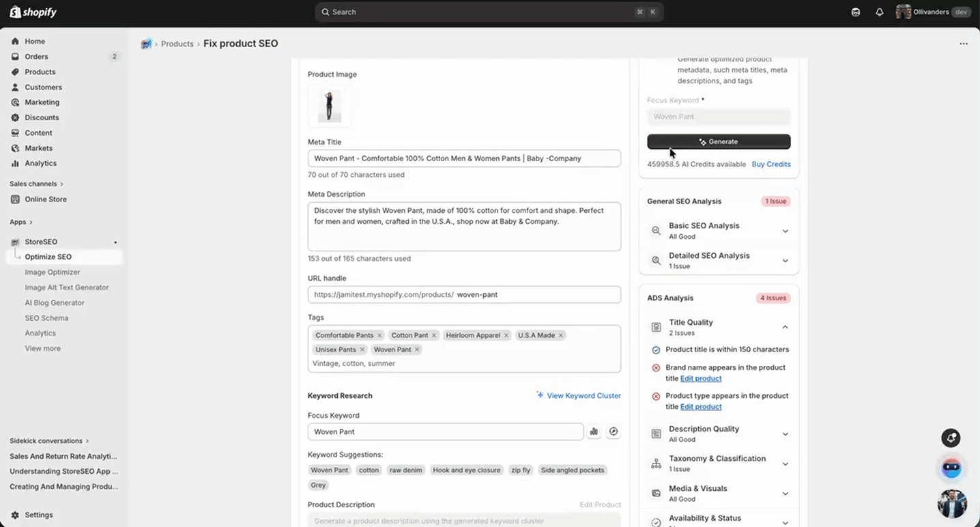Open the Shopify notifications bell
The height and width of the screenshot is (527, 980).
(x=880, y=12)
